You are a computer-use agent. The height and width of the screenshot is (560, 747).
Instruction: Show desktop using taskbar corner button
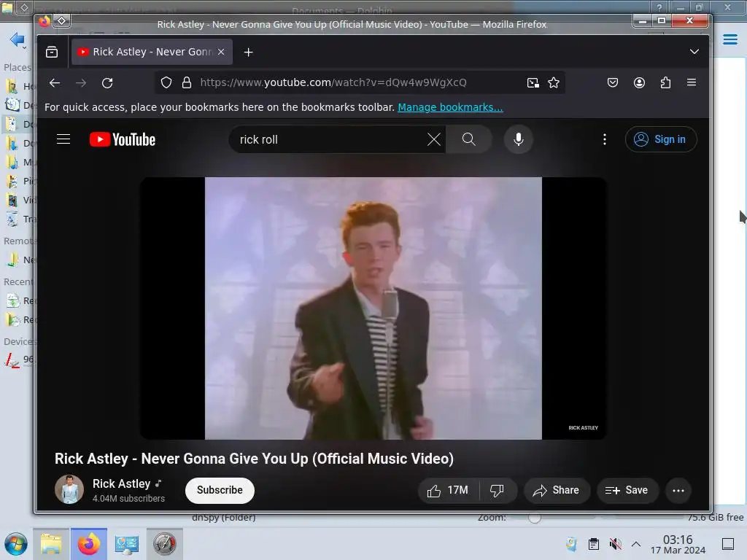point(727,544)
